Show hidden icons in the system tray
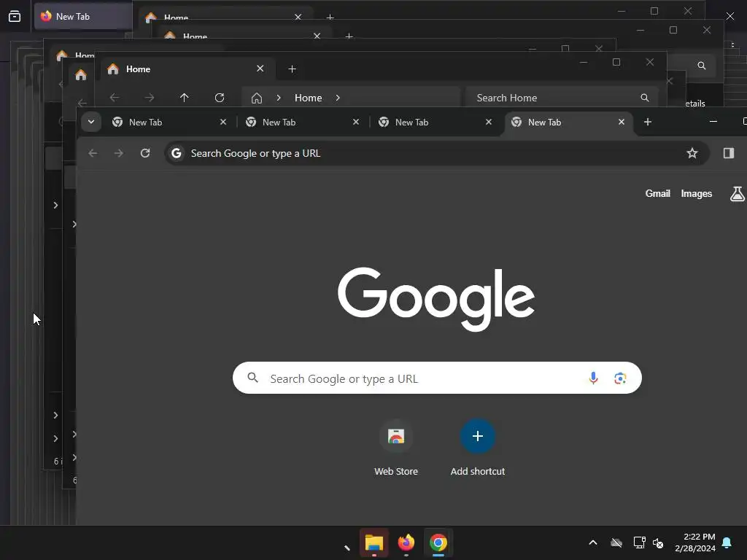 pyautogui.click(x=593, y=542)
